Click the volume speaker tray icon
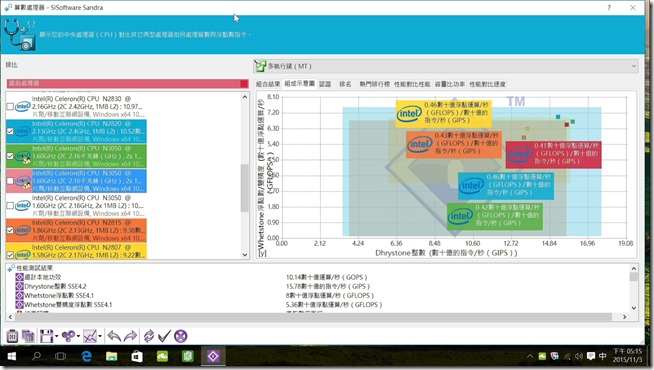Viewport: 654px width, 370px height. [579, 356]
